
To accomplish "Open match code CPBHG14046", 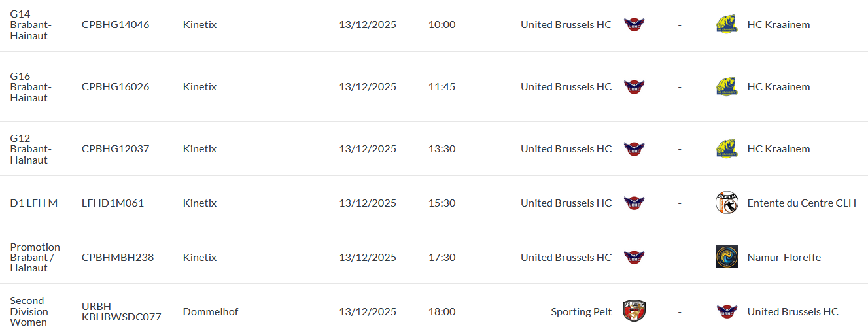I will (115, 25).
